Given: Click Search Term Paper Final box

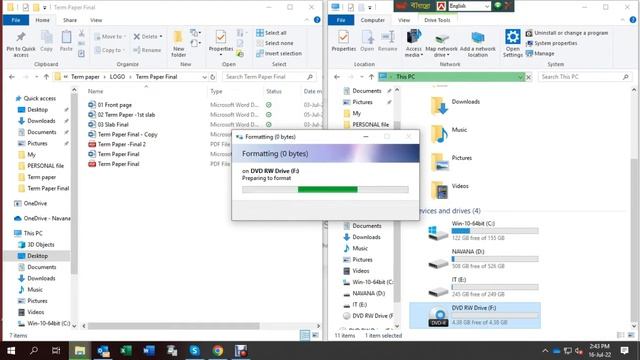Looking at the screenshot, I should point(269,77).
